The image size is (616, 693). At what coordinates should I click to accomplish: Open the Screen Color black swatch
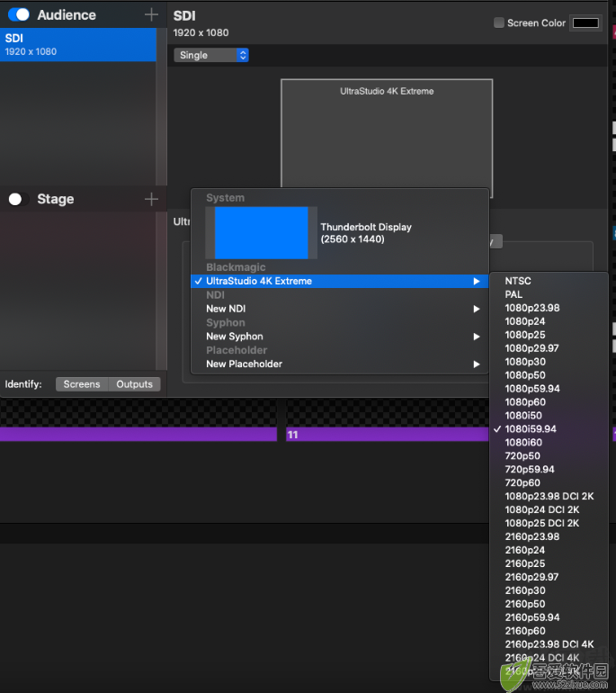585,22
